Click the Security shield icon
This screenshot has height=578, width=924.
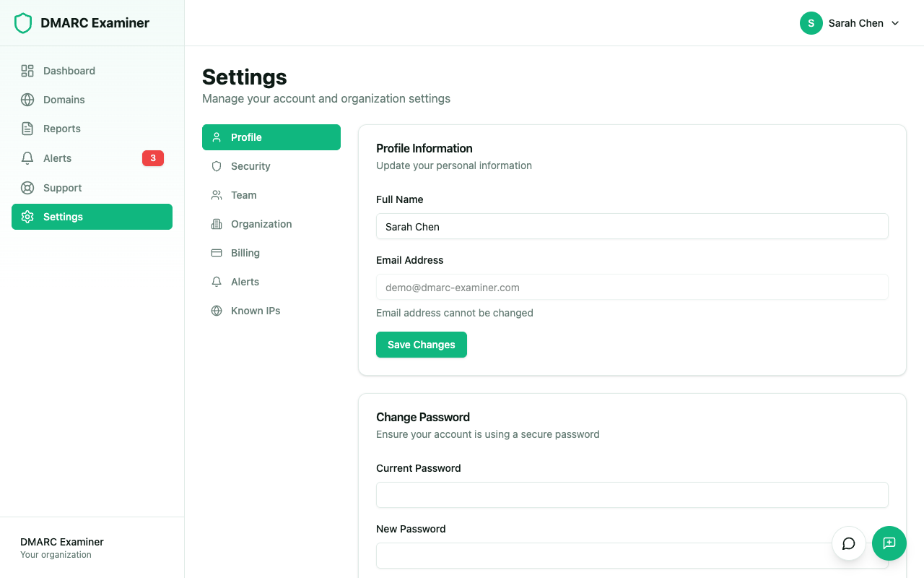[217, 166]
